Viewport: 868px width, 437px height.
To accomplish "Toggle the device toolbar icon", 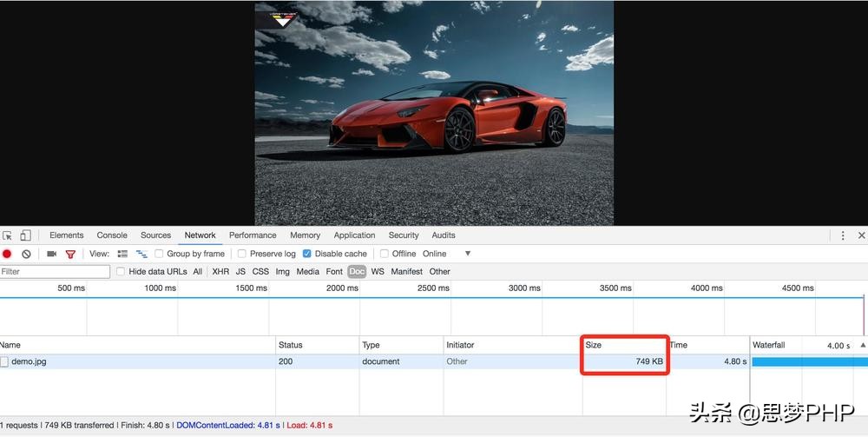I will click(x=26, y=235).
